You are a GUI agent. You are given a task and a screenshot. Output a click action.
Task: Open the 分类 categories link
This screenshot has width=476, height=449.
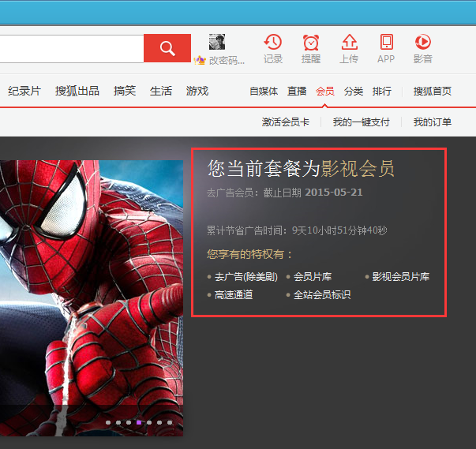tap(354, 91)
